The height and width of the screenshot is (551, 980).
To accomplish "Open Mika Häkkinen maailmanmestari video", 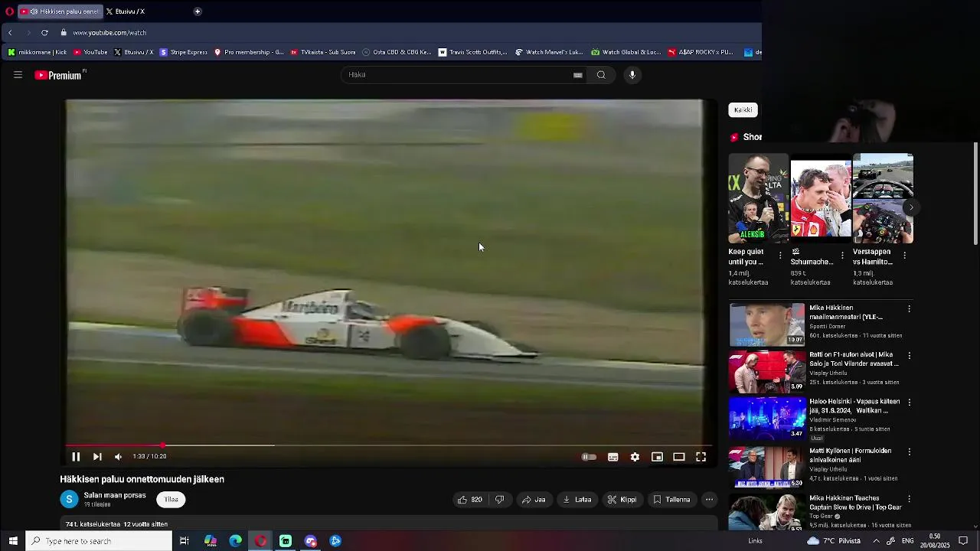I will pos(767,324).
